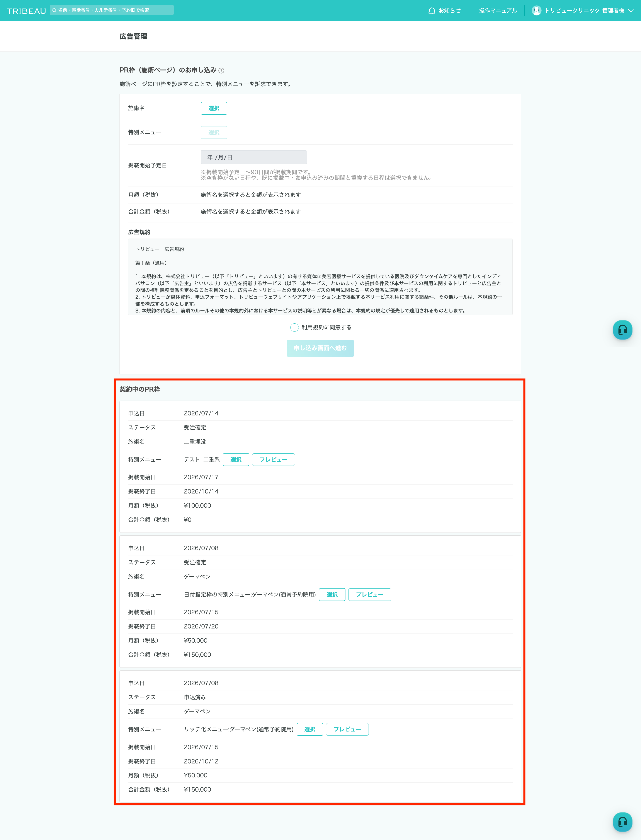Open the bottom headset support chat button
Screen dimensions: 641x840
[622, 822]
